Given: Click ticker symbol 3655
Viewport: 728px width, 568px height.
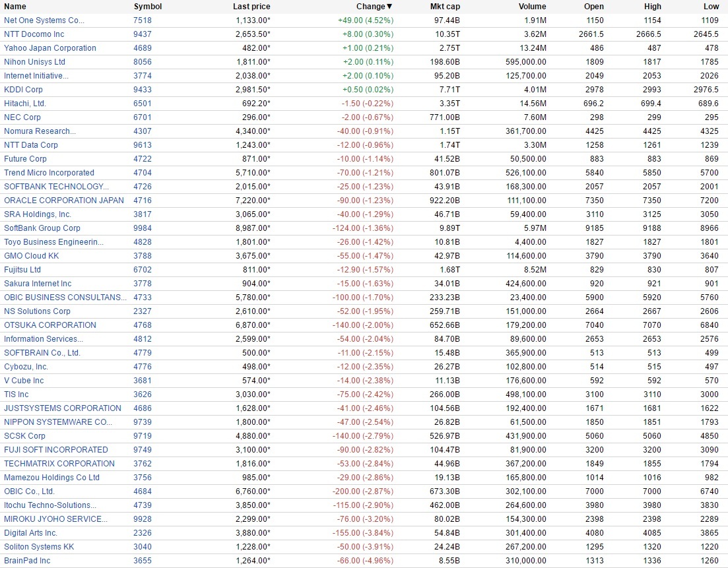Looking at the screenshot, I should click(143, 561).
